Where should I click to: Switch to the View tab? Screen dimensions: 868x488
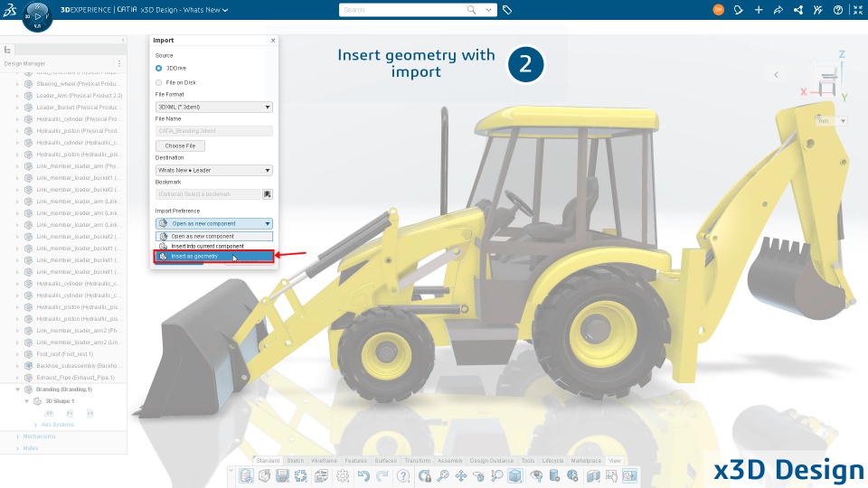click(x=615, y=460)
